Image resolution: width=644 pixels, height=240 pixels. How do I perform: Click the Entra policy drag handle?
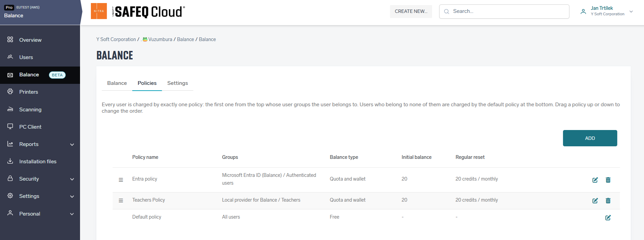(121, 180)
